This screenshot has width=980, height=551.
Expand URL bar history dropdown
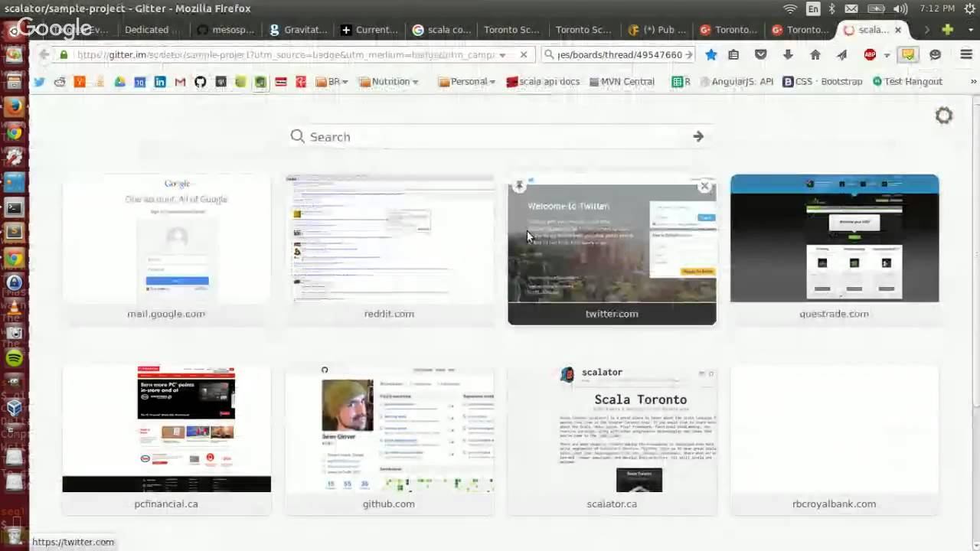click(502, 55)
